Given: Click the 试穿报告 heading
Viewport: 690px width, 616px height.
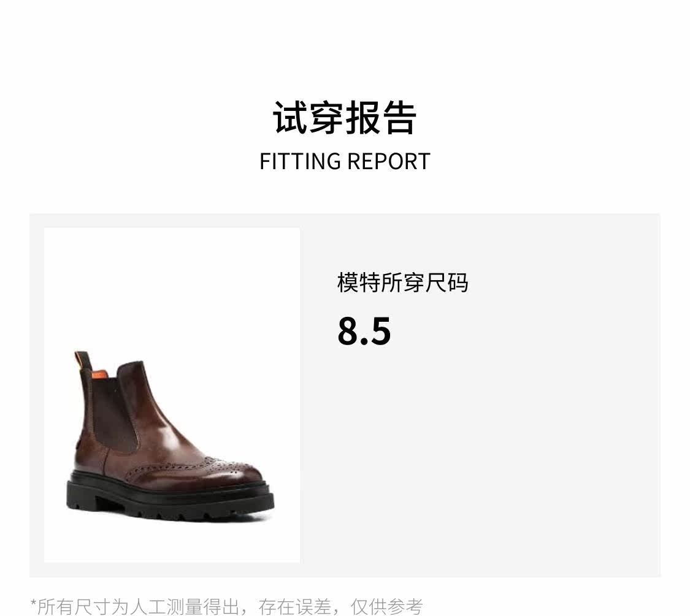Looking at the screenshot, I should pyautogui.click(x=345, y=118).
